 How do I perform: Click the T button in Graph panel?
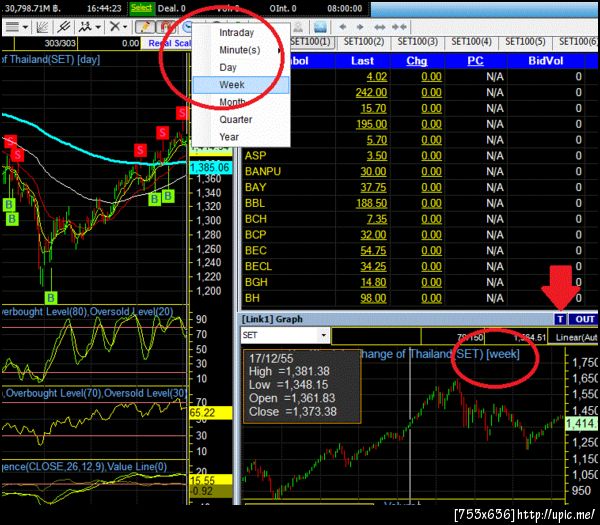coord(560,319)
